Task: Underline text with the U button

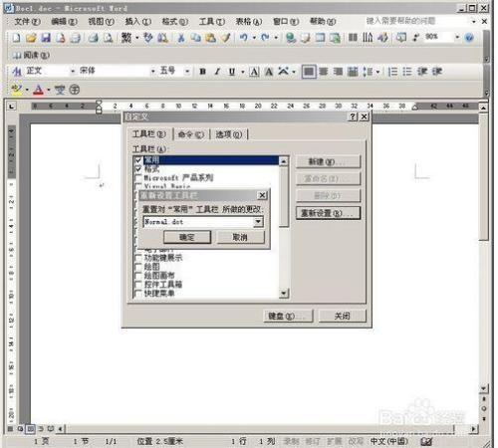Action: pos(232,72)
